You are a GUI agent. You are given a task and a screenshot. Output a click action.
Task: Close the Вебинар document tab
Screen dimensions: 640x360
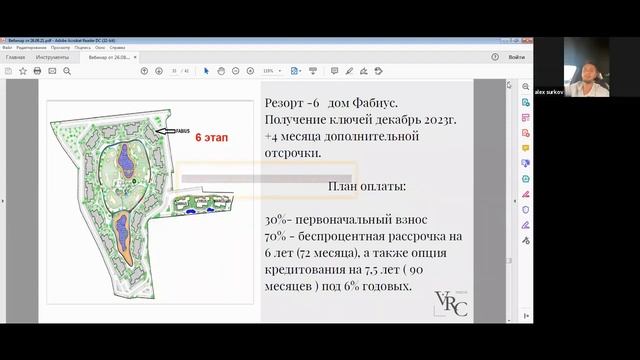[x=135, y=58]
